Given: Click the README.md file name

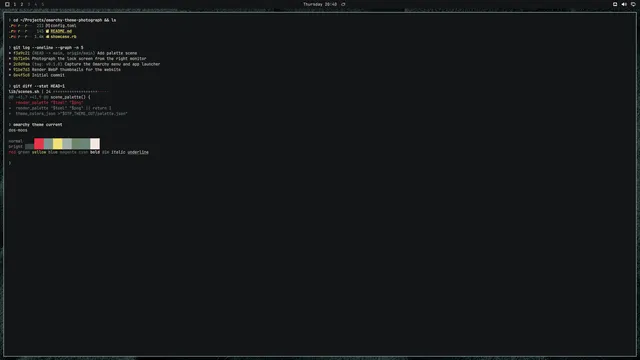Looking at the screenshot, I should pos(61,31).
